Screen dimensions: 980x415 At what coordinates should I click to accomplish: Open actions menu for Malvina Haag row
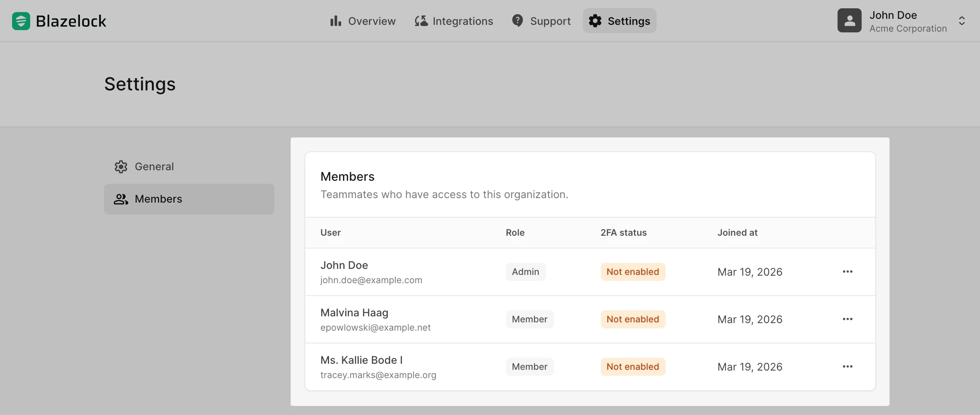coord(847,319)
